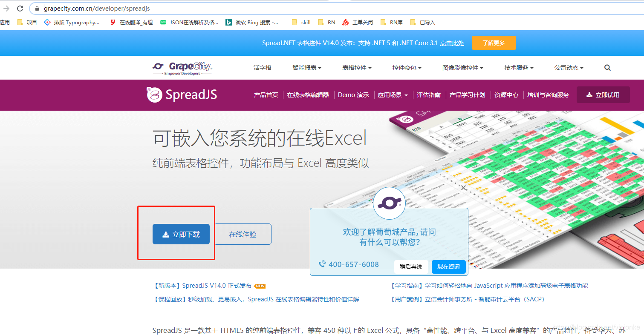
Task: Open the Demo 演示 menu item
Action: click(353, 95)
